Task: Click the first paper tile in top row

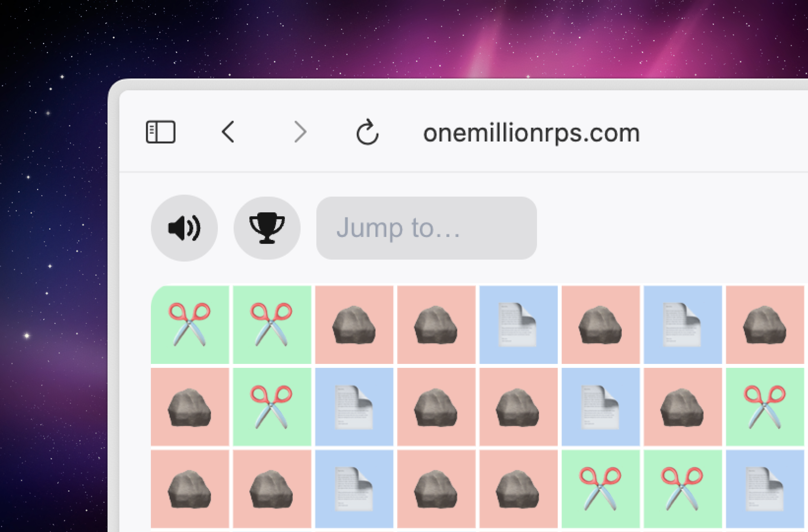Action: [x=518, y=325]
